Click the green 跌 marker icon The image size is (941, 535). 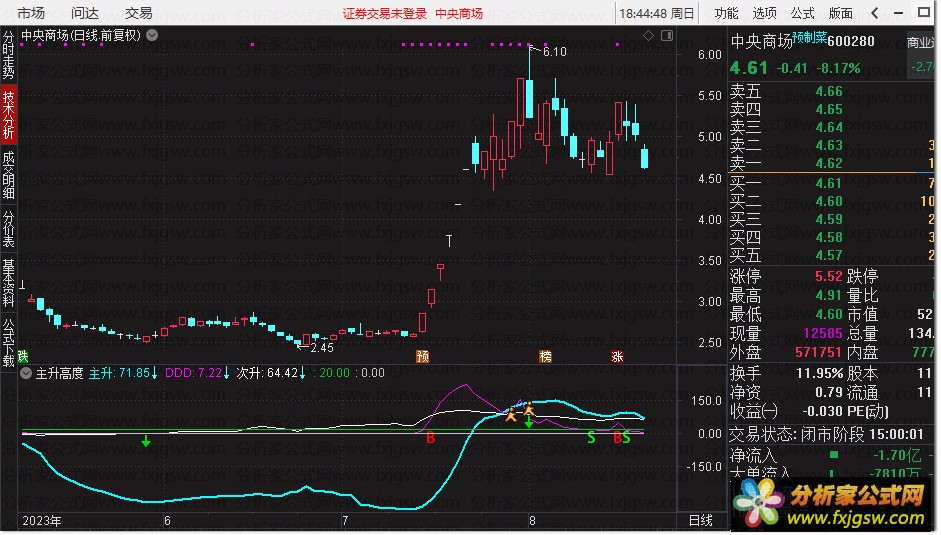(x=23, y=357)
